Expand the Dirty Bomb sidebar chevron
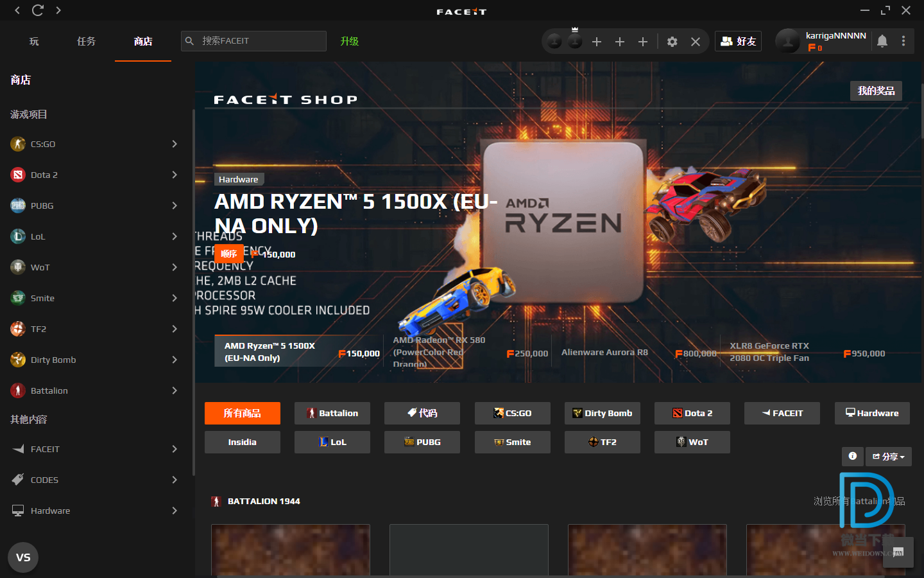 [x=175, y=360]
